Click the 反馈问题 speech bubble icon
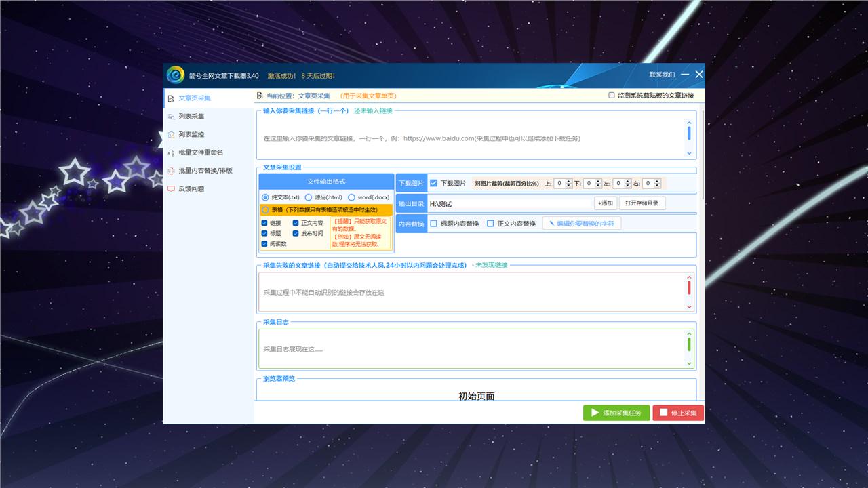Viewport: 868px width, 488px height. click(x=171, y=189)
